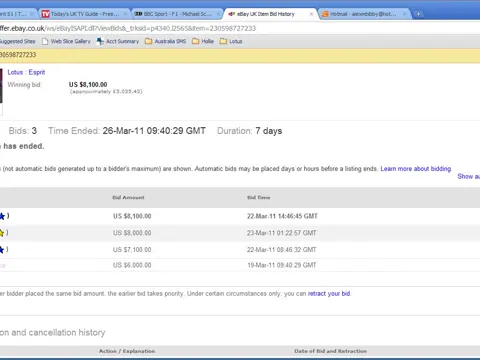Click the Bid Time column header

pos(259,198)
